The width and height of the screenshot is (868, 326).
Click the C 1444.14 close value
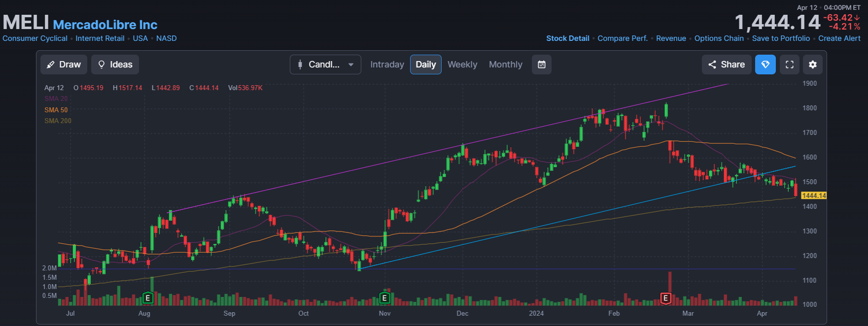tap(204, 88)
